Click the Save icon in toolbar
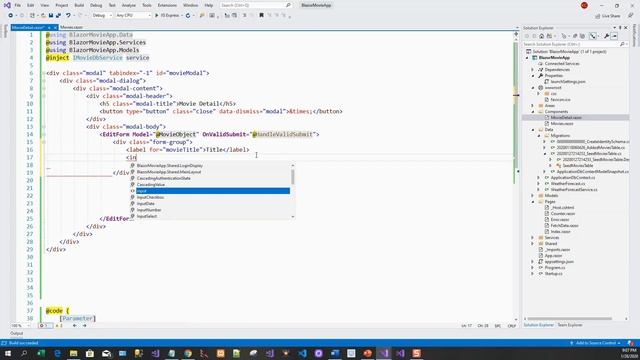The width and height of the screenshot is (640, 360). (x=51, y=16)
